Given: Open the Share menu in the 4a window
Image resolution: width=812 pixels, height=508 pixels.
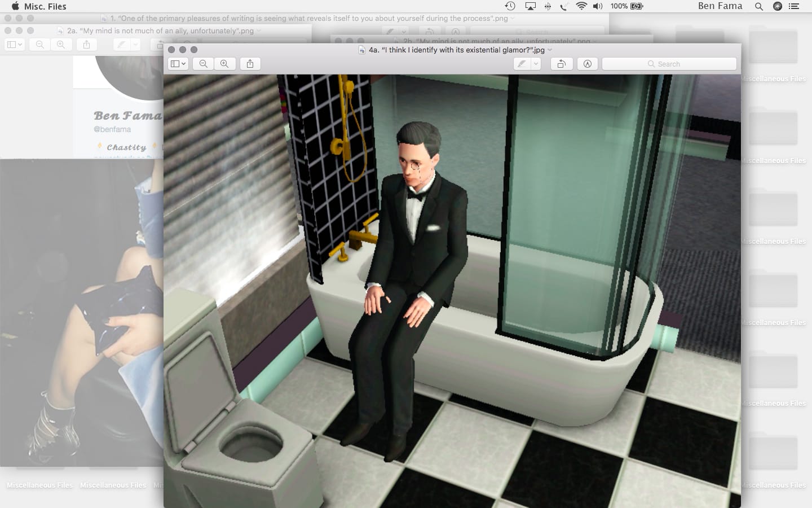Looking at the screenshot, I should coord(250,64).
